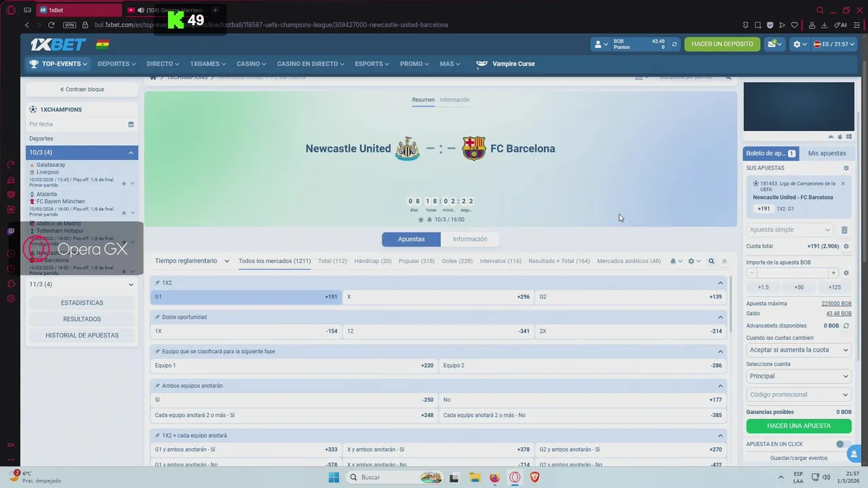This screenshot has width=868, height=488.
Task: Open the Cuota total gear settings
Action: click(846, 247)
